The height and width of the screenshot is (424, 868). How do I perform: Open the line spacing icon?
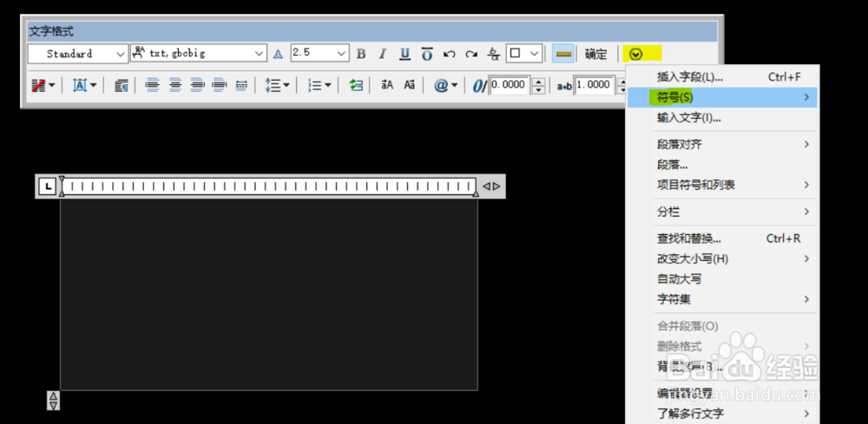(273, 85)
